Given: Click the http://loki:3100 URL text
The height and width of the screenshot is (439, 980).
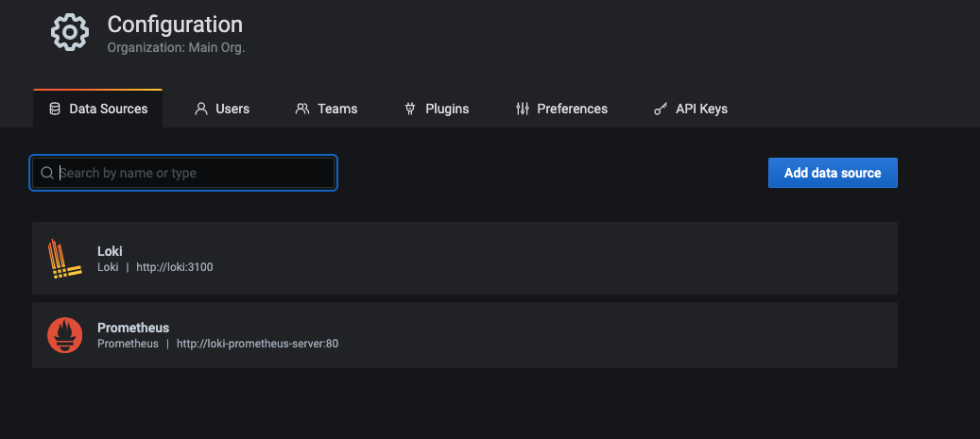Looking at the screenshot, I should pyautogui.click(x=175, y=267).
